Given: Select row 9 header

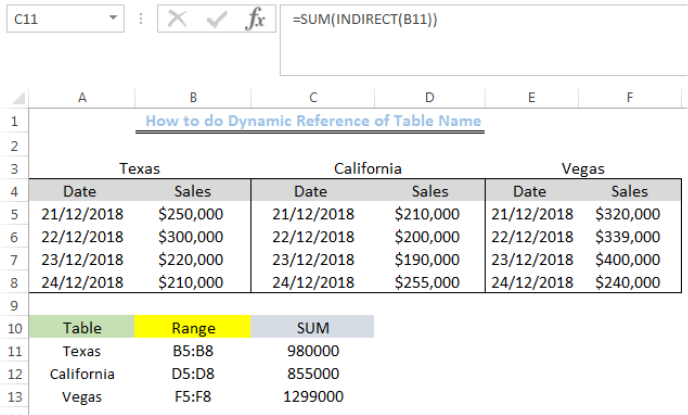Looking at the screenshot, I should pos(14,305).
